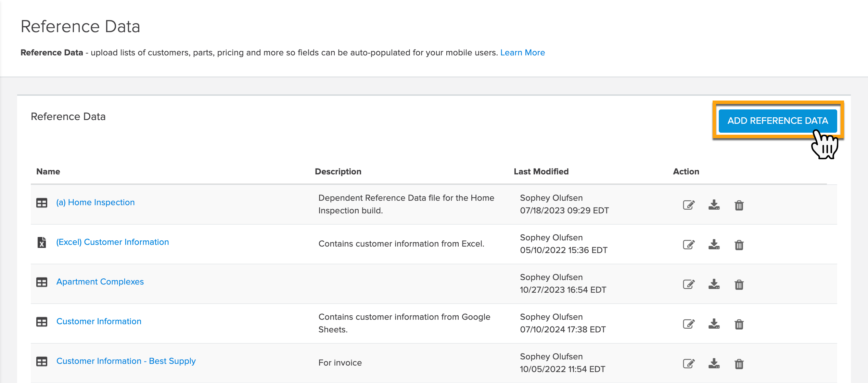The height and width of the screenshot is (383, 868).
Task: Open the (a) Home Inspection link
Action: 95,202
